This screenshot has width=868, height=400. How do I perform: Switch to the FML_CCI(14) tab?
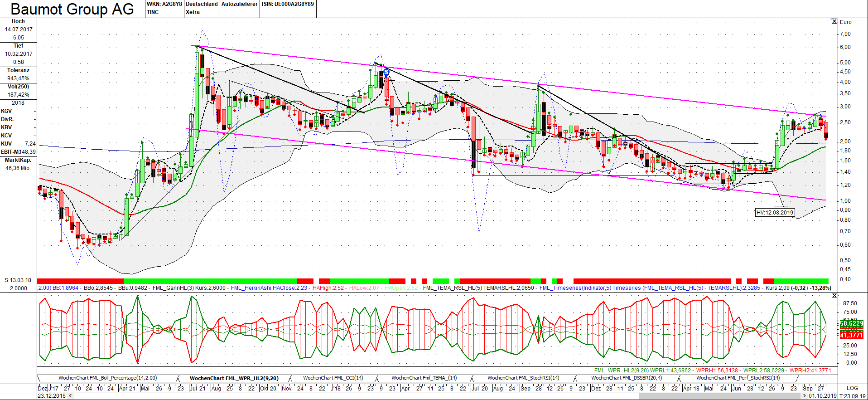tap(333, 378)
